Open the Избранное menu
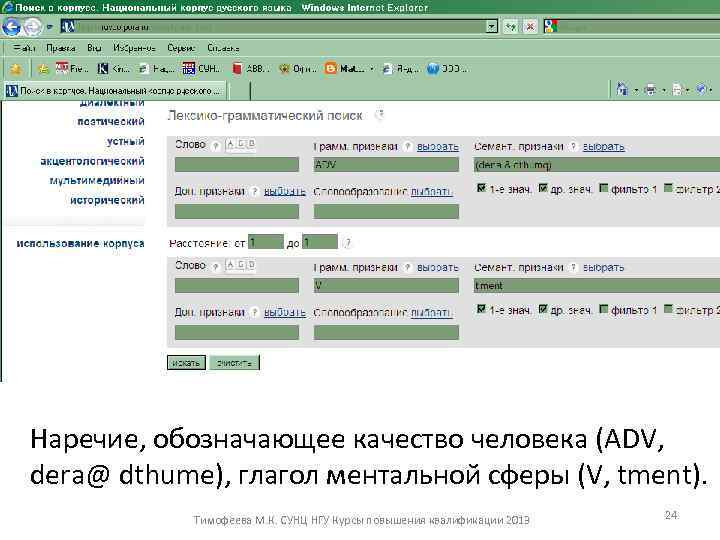Viewport: 720px width, 540px height. (134, 48)
